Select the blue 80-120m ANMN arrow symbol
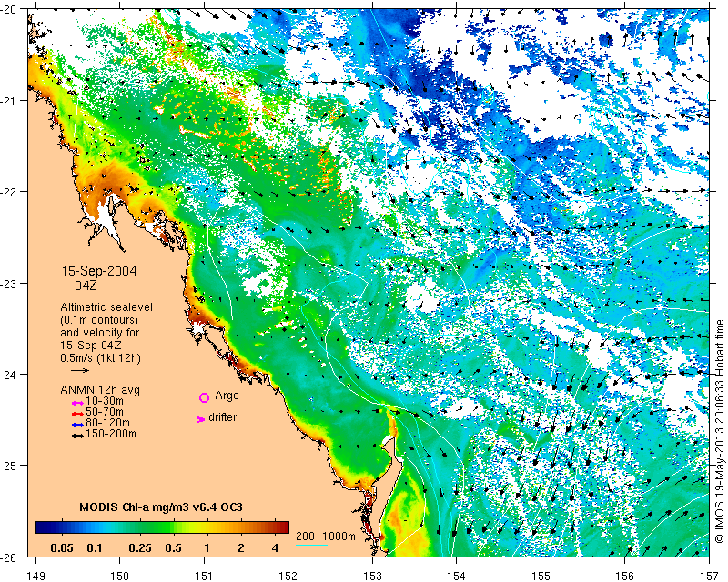This screenshot has height=582, width=728. 77,425
